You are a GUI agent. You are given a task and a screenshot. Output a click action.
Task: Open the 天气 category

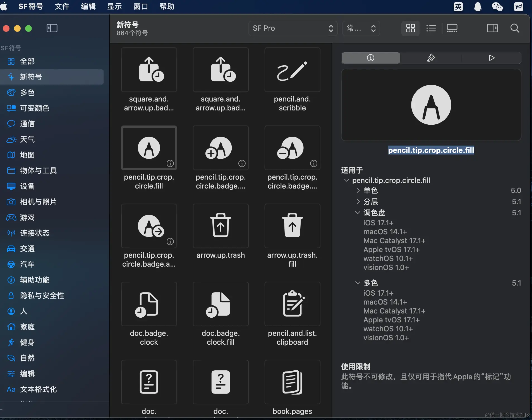(52, 139)
